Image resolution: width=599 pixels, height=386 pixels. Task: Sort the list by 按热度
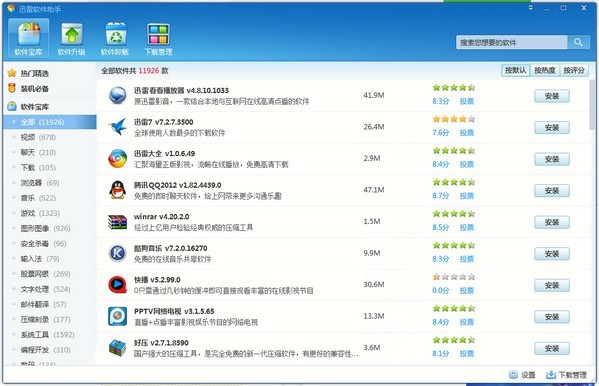[x=545, y=70]
